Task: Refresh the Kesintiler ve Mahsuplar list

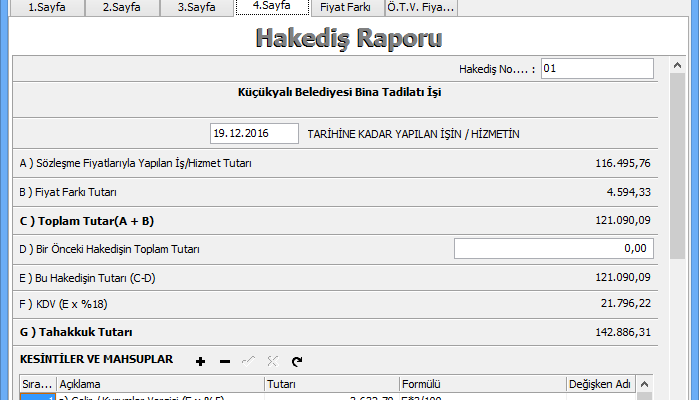Action: (297, 360)
